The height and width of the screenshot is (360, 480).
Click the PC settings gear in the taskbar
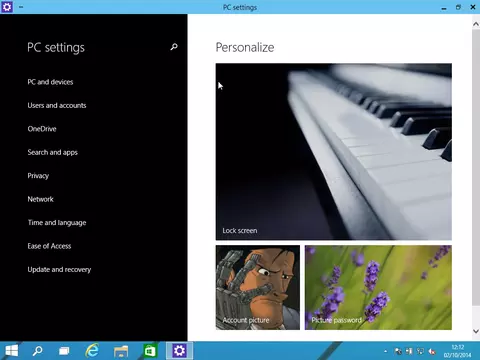pos(179,351)
